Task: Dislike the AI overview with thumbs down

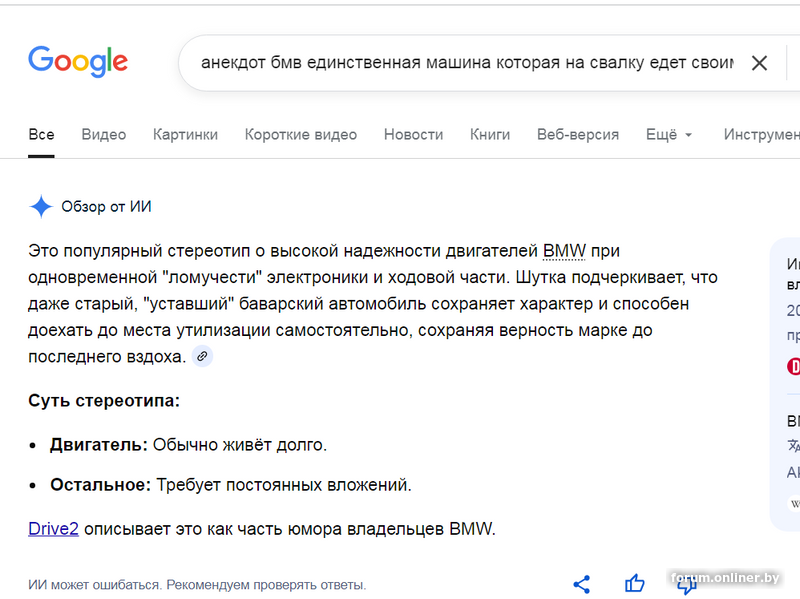Action: (x=686, y=586)
